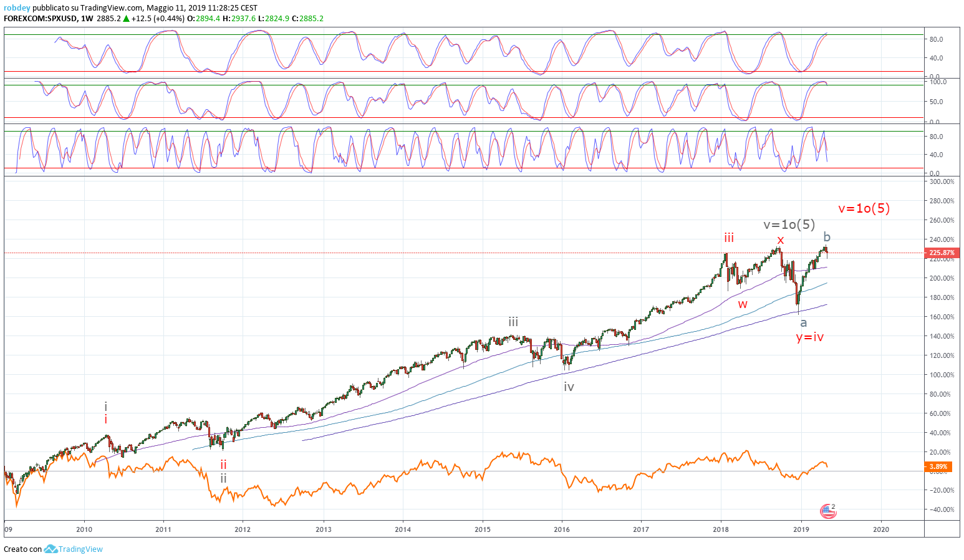Viewport: 964px width, 560px height.
Task: Click the close value C:2885.2
Action: (x=308, y=19)
